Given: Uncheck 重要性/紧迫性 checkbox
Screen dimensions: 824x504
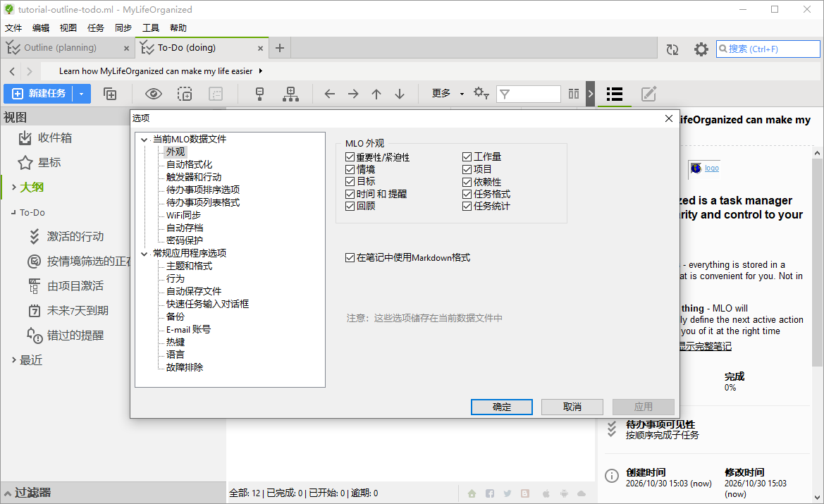Looking at the screenshot, I should pos(350,157).
